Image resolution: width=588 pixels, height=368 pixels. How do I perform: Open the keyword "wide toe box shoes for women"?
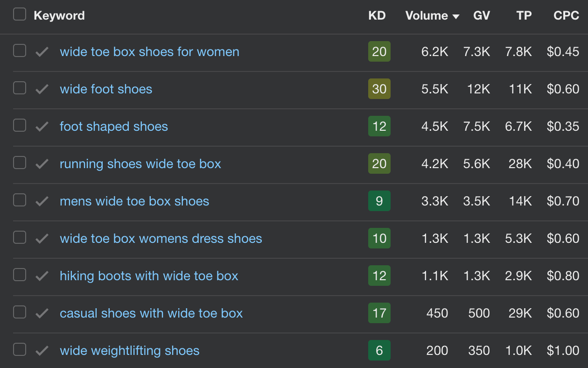point(149,52)
